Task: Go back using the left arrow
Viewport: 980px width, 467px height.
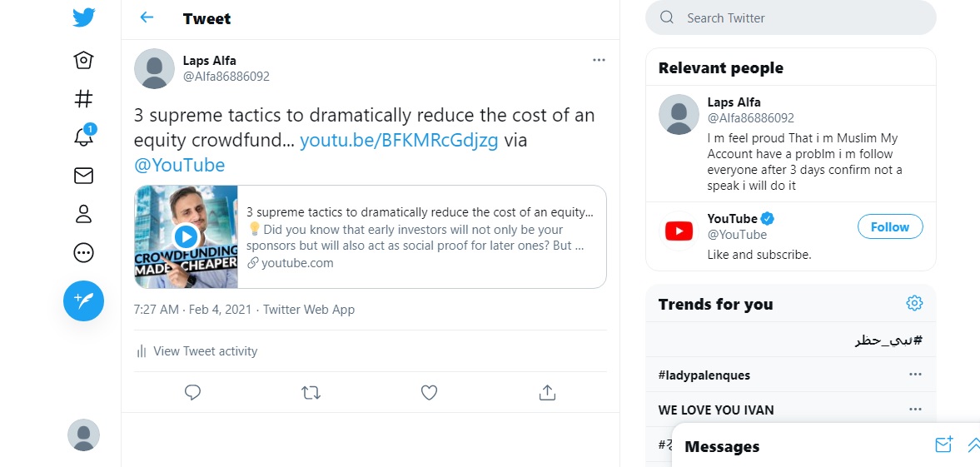Action: (147, 17)
